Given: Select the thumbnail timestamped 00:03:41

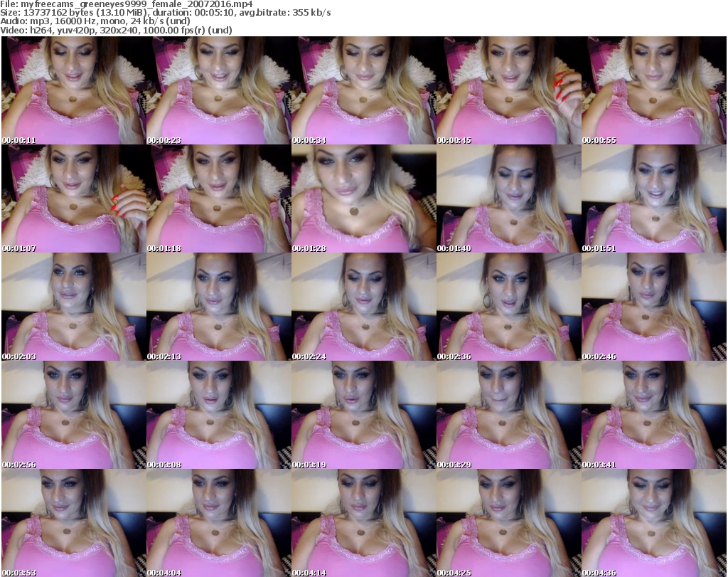Looking at the screenshot, I should [x=654, y=415].
